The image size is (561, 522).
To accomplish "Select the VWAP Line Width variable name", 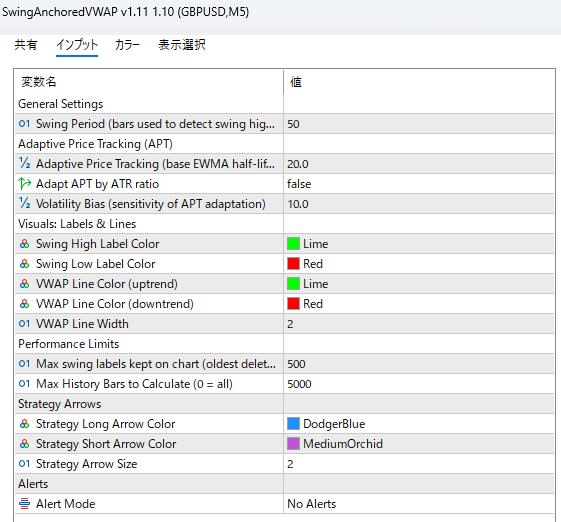I will click(x=82, y=324).
